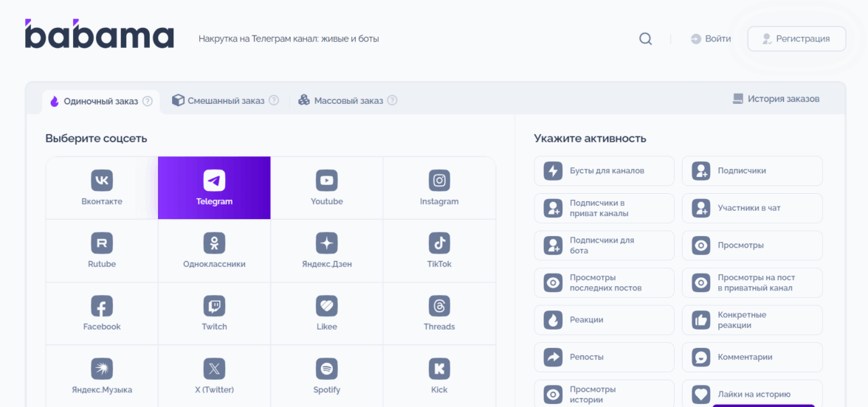This screenshot has height=407, width=868.
Task: Select the Вконтакте network tile
Action: 102,188
